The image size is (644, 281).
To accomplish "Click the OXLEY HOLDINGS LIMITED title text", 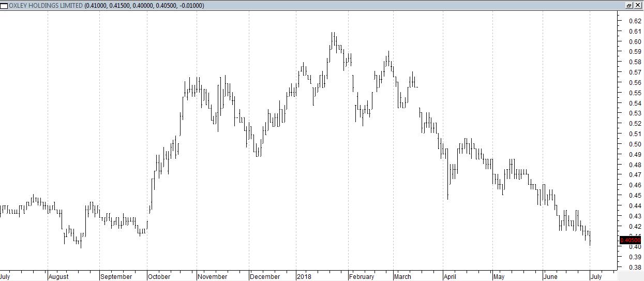I will pos(46,6).
